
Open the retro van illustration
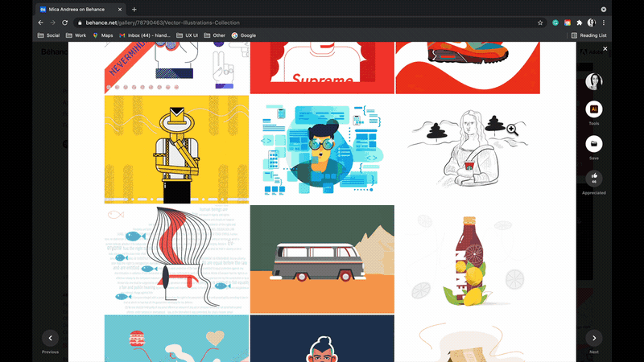[x=322, y=259]
